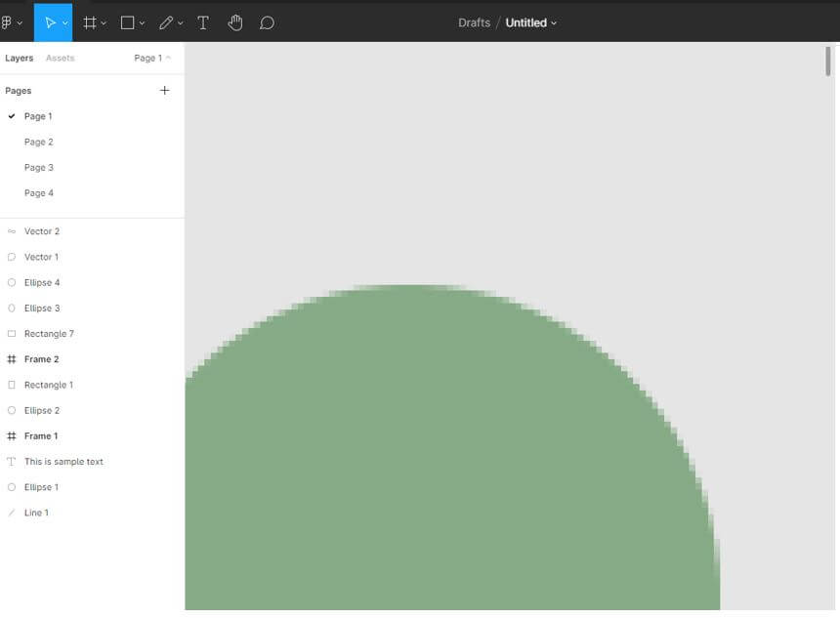Image resolution: width=840 pixels, height=618 pixels.
Task: Switch to the Assets tab
Action: tap(60, 58)
